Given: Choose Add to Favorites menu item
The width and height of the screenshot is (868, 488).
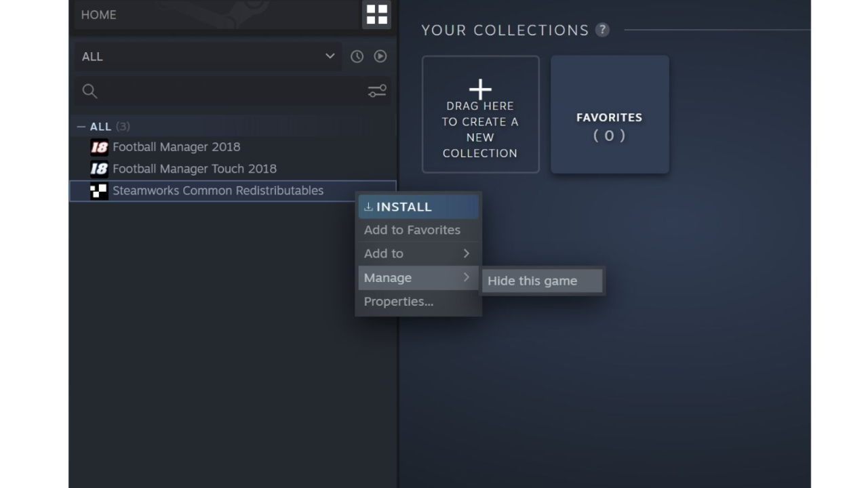Looking at the screenshot, I should click(x=418, y=230).
